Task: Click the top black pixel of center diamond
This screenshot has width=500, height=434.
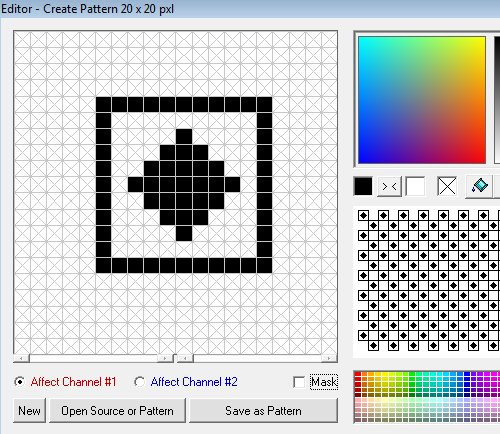Action: tap(184, 137)
